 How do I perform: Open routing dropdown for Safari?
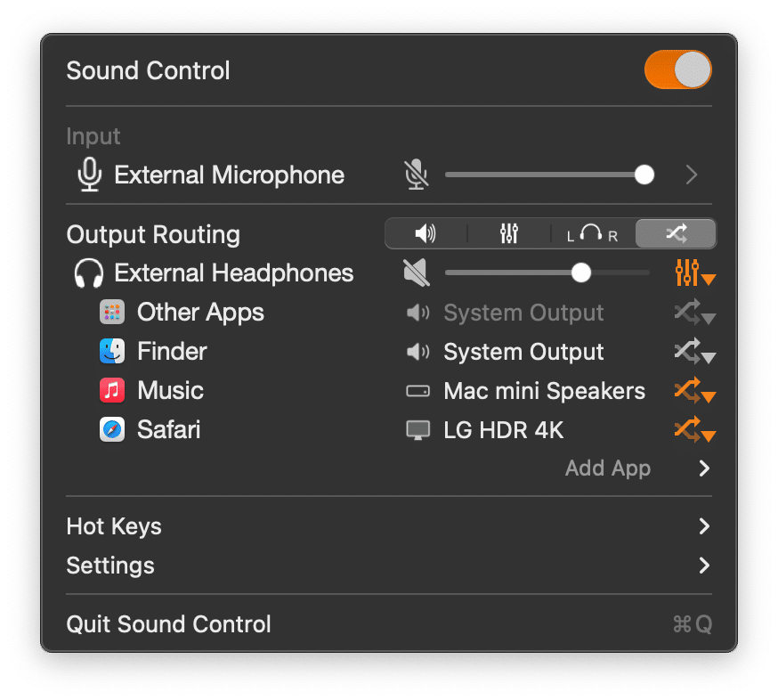[694, 430]
